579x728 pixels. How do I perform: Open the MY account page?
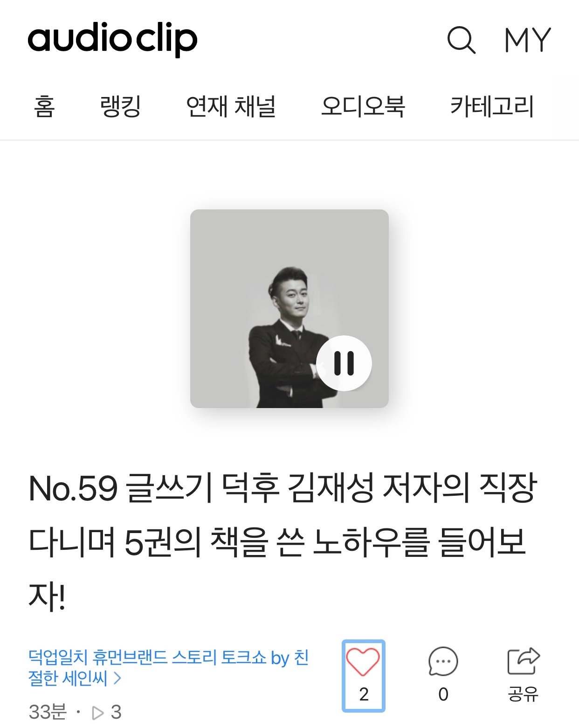[528, 40]
